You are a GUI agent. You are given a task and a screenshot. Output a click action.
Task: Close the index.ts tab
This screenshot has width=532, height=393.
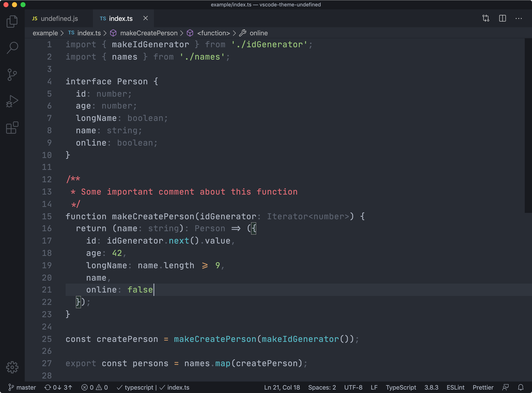(146, 18)
